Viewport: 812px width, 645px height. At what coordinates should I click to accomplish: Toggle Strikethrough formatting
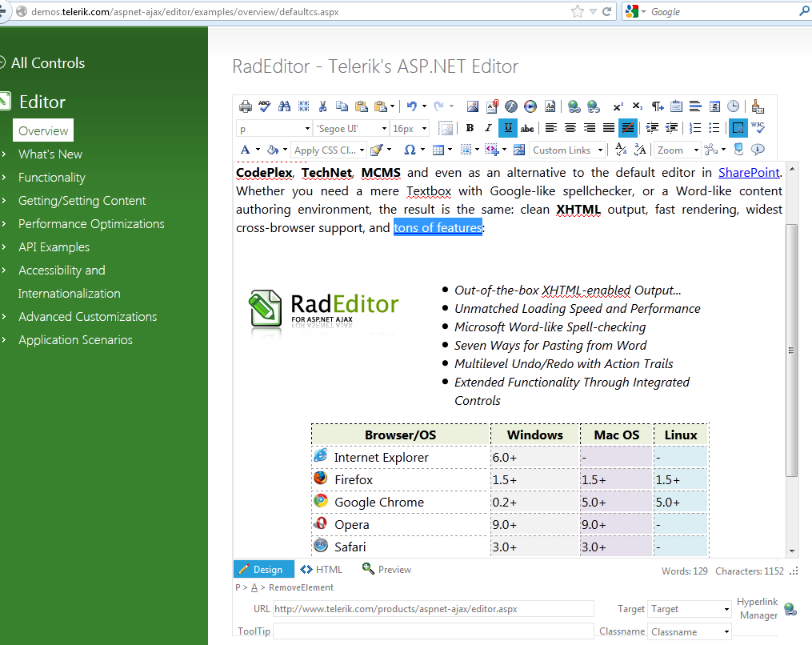click(527, 128)
